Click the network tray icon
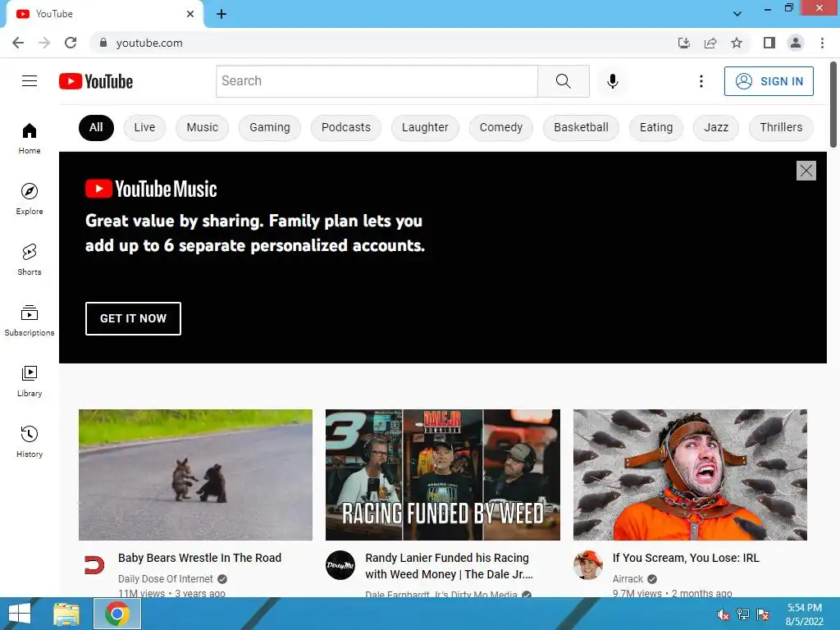The width and height of the screenshot is (840, 630). pos(743,614)
